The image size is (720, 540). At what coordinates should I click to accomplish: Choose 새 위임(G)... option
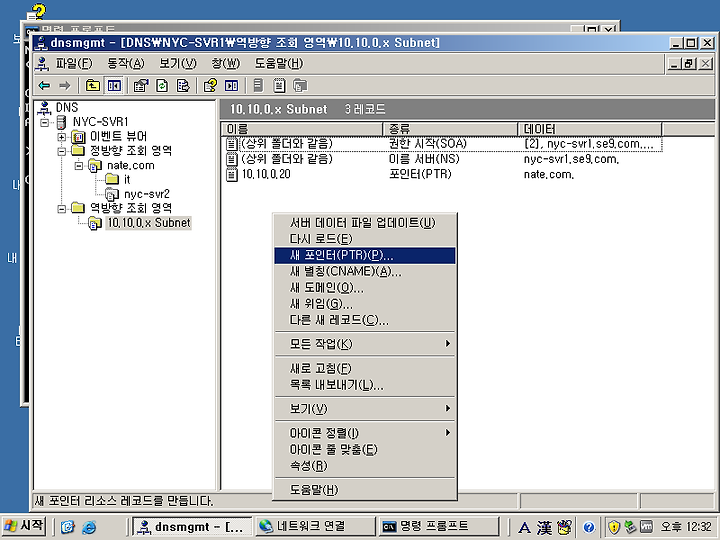[x=365, y=304]
